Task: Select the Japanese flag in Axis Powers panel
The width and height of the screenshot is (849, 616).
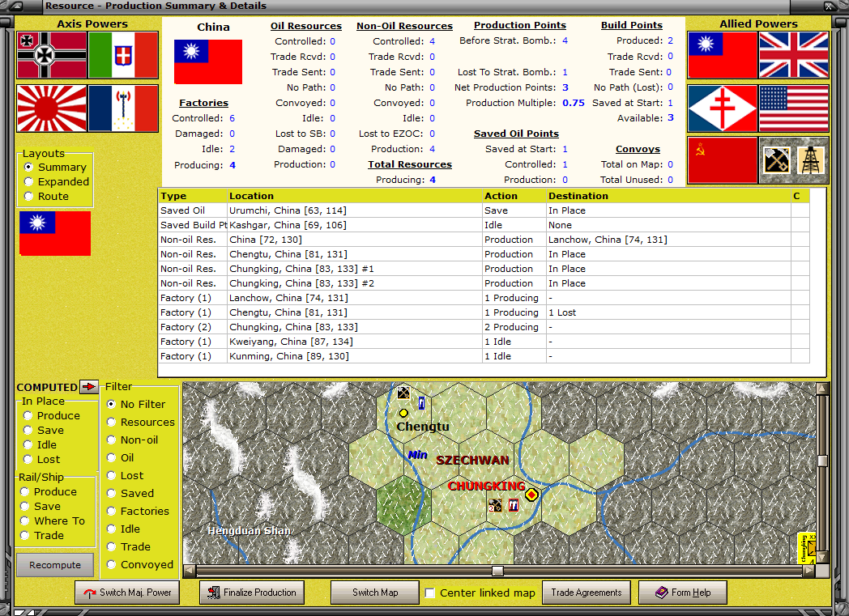Action: pos(50,107)
